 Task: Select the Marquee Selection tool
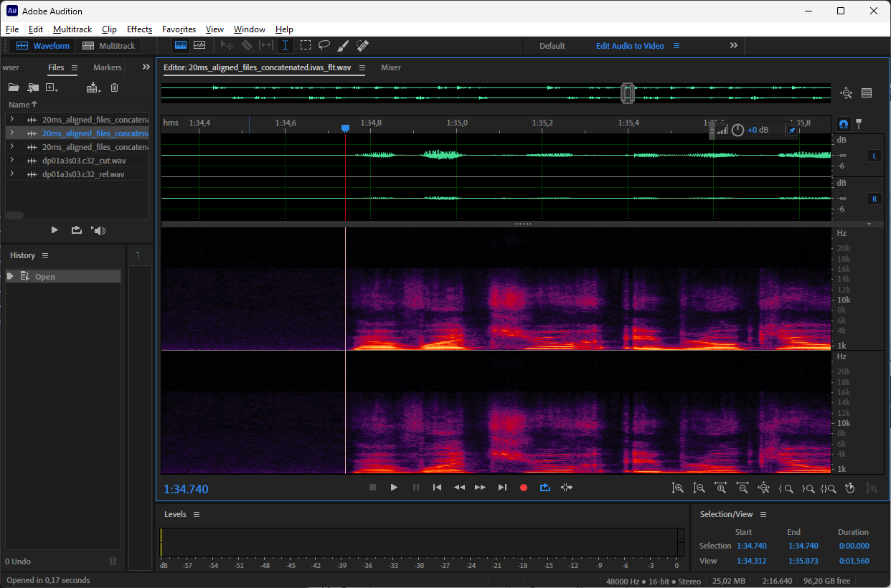[x=306, y=45]
